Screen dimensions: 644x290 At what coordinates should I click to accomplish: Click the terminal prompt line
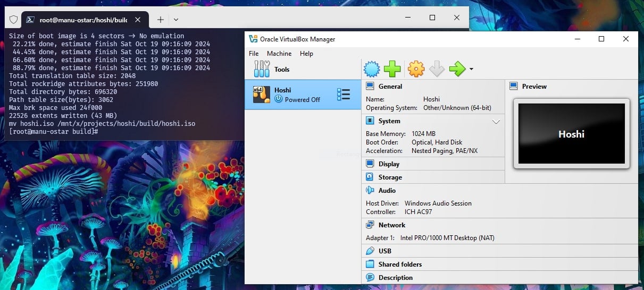coord(53,131)
